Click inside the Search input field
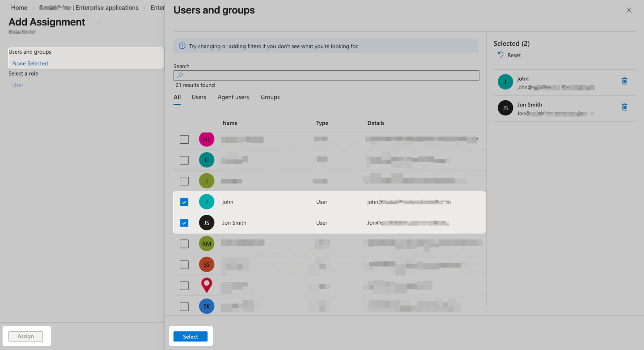This screenshot has height=350, width=644. (x=326, y=75)
